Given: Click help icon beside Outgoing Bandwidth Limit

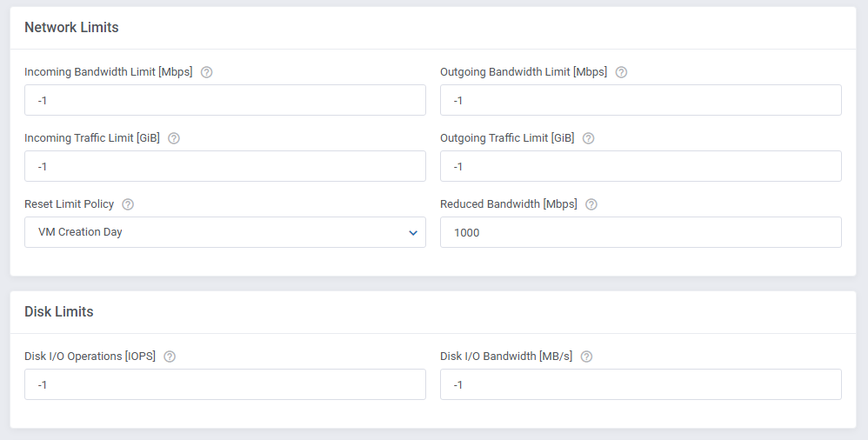Looking at the screenshot, I should (622, 72).
